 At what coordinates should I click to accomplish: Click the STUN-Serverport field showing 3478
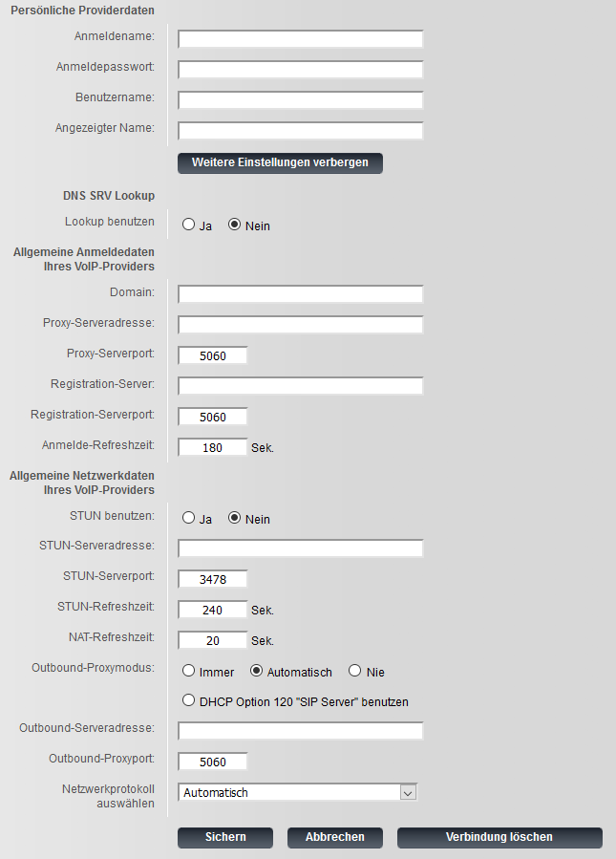(x=213, y=579)
